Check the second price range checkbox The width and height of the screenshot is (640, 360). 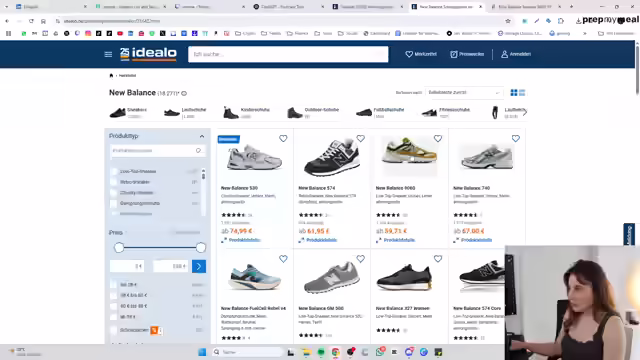click(114, 295)
